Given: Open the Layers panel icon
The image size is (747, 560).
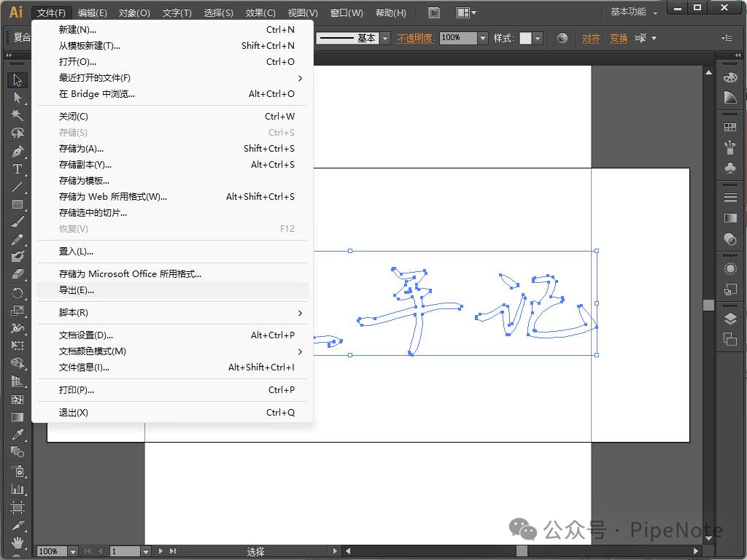Looking at the screenshot, I should [729, 319].
